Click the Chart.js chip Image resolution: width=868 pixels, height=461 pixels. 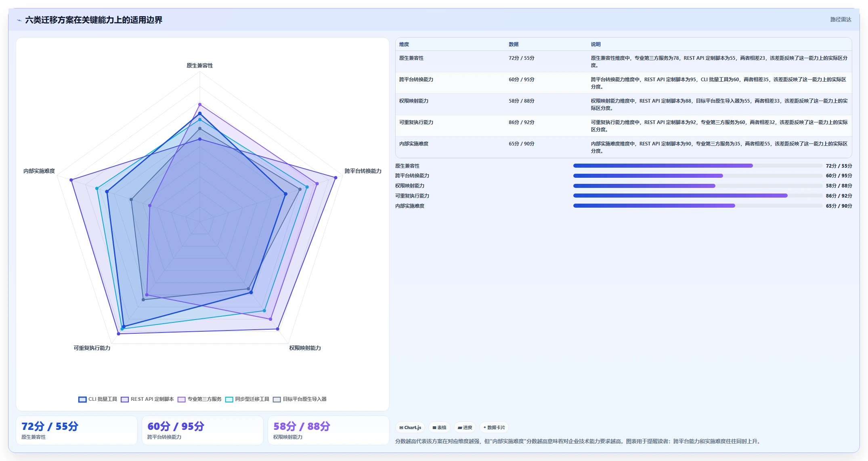(410, 427)
